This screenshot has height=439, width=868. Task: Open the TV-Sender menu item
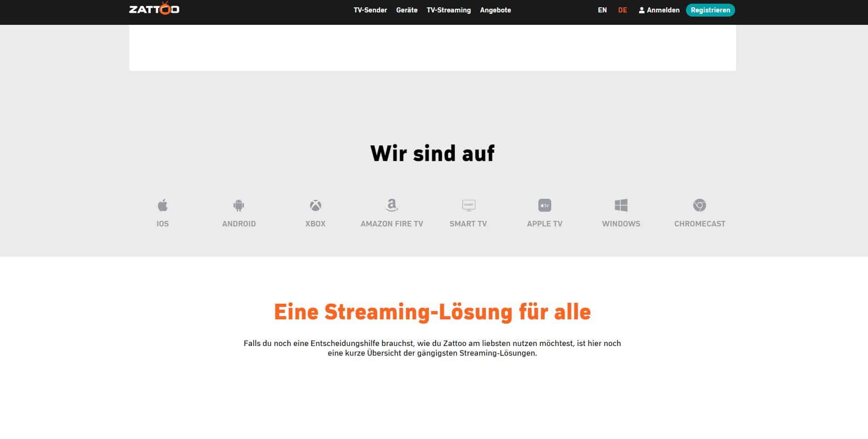pos(370,10)
